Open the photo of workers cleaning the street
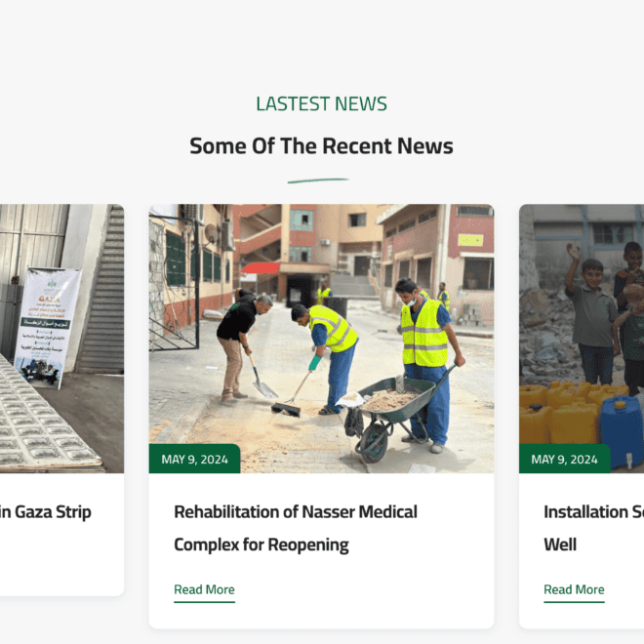 (x=321, y=339)
